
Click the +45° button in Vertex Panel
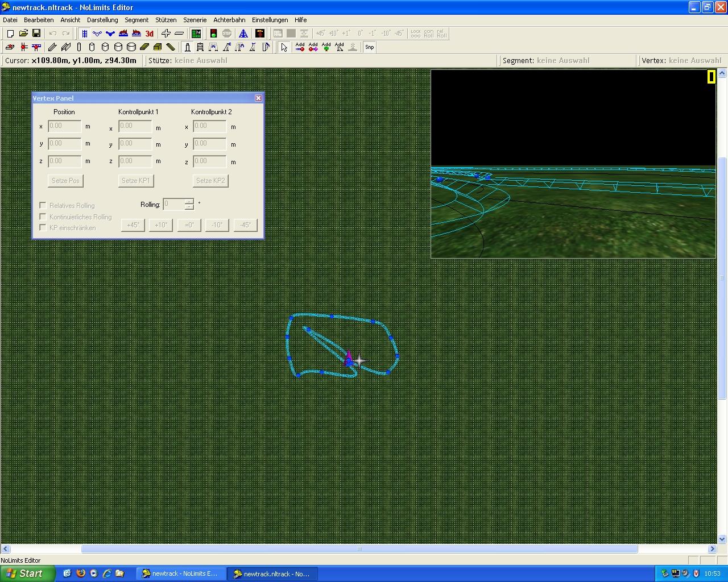[x=133, y=225]
